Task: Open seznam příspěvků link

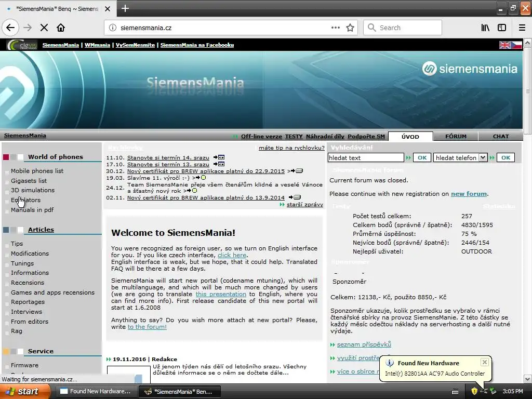Action: coord(364,344)
